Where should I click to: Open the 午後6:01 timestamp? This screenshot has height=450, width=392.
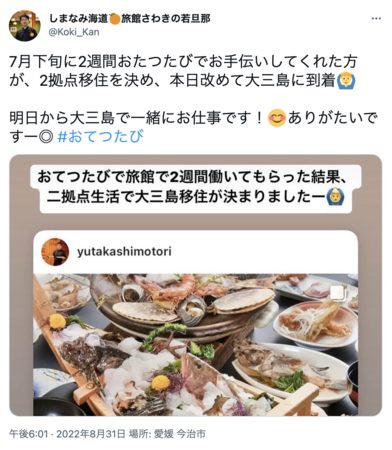point(29,434)
